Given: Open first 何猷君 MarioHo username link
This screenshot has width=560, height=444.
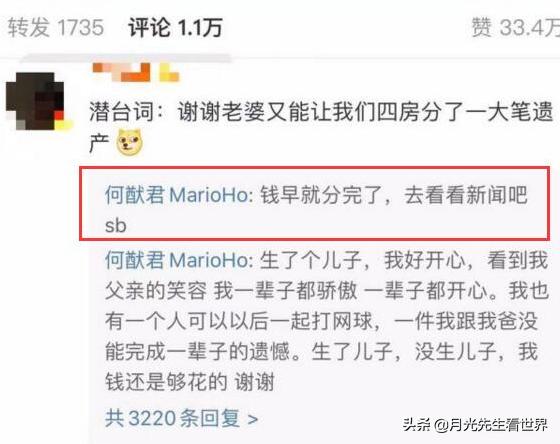Looking at the screenshot, I should pos(177,195).
